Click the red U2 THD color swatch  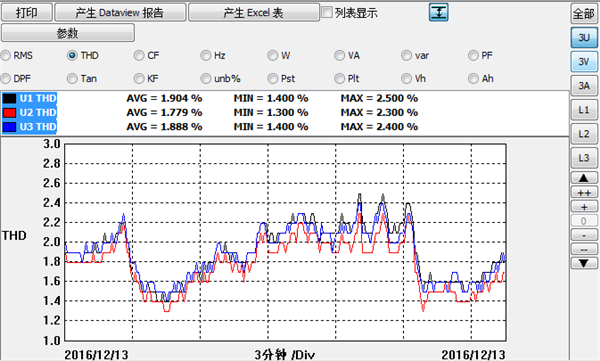[9, 113]
